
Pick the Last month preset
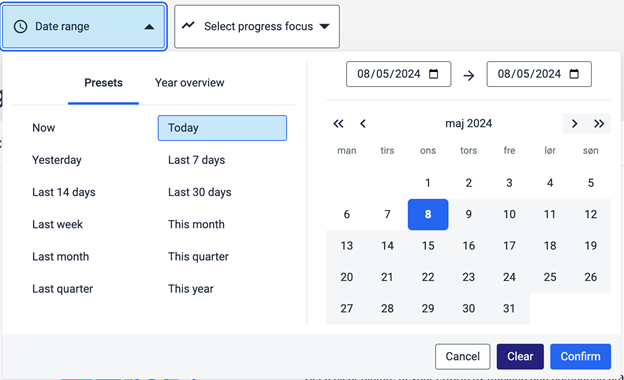[60, 257]
